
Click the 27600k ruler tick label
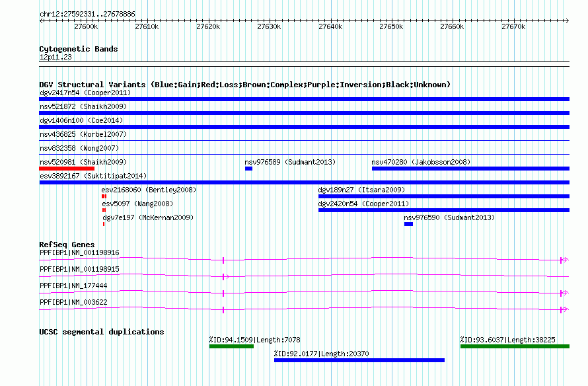click(86, 27)
